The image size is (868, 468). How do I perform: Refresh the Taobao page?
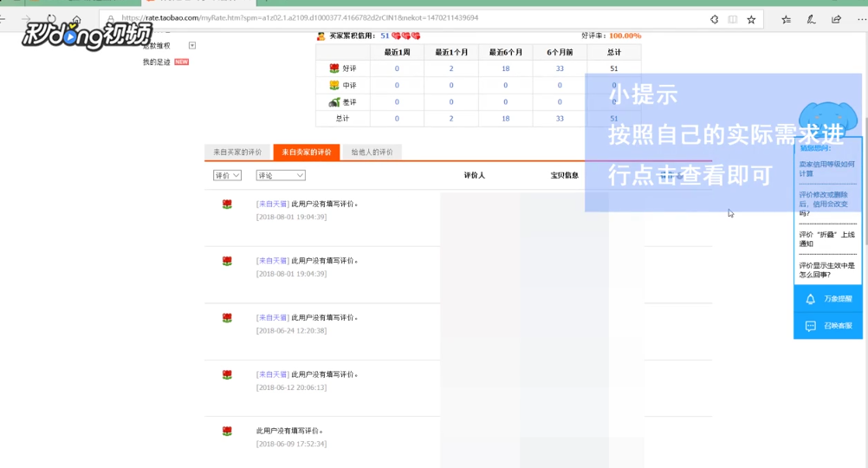[x=51, y=19]
